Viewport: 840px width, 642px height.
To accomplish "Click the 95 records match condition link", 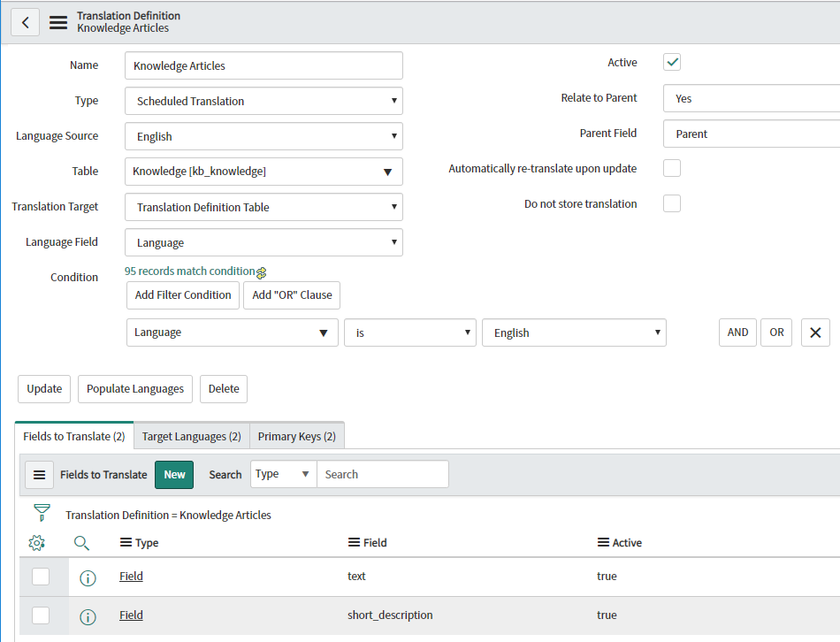I will coord(189,271).
